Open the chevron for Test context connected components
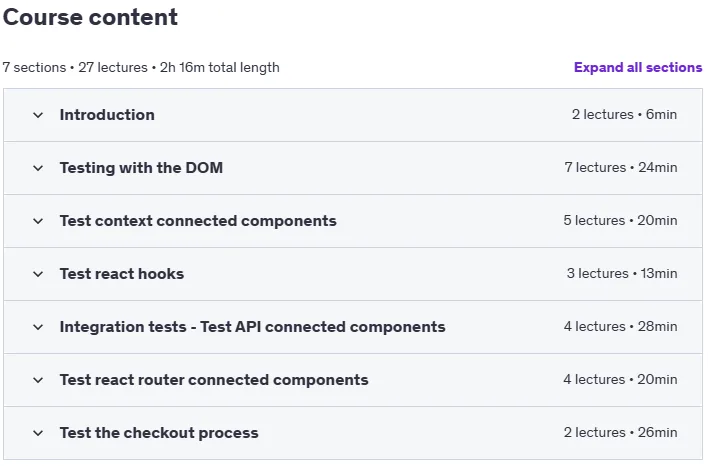The height and width of the screenshot is (466, 708). pos(38,221)
